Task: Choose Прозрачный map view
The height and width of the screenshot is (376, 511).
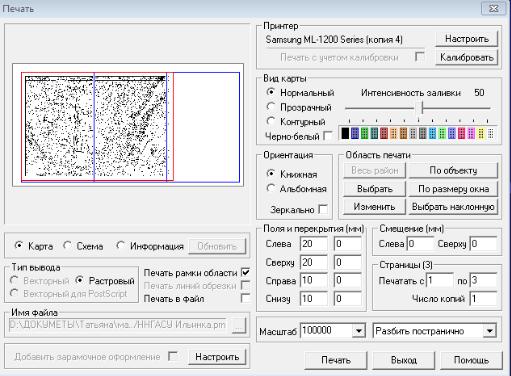Action: (271, 107)
